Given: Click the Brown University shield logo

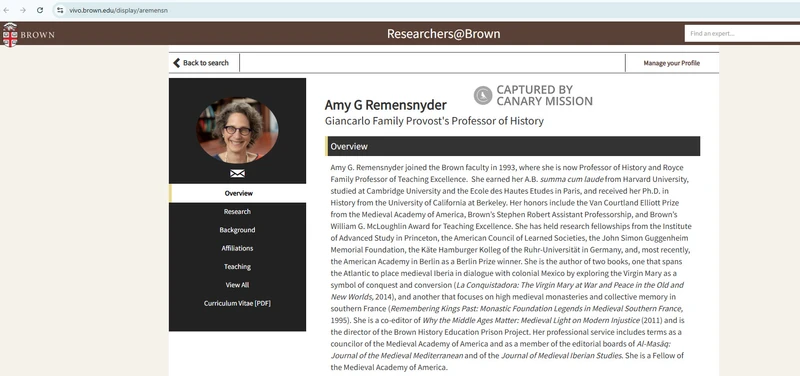Looking at the screenshot, I should coord(10,35).
